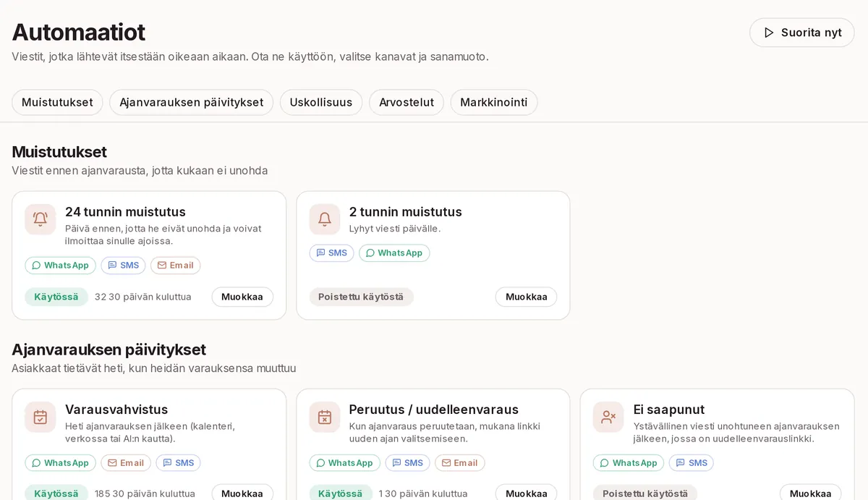Select SMS channel chip in 24 tunnin muistutus
Image resolution: width=868 pixels, height=500 pixels.
[123, 266]
